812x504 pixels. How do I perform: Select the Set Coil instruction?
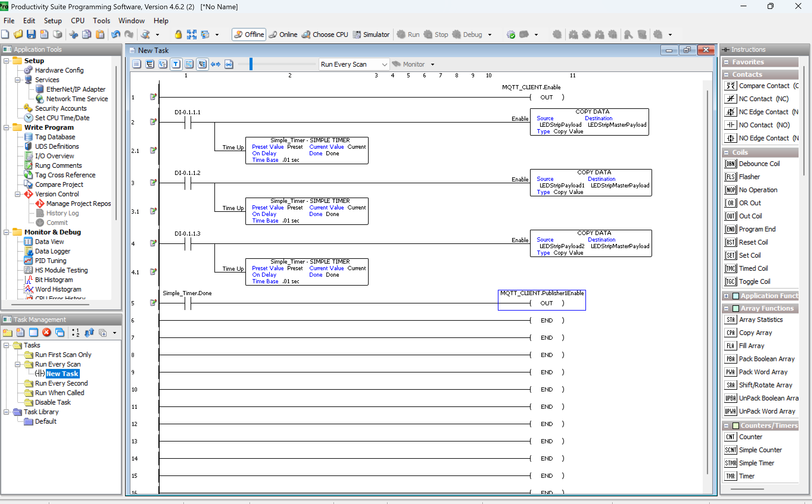743,255
